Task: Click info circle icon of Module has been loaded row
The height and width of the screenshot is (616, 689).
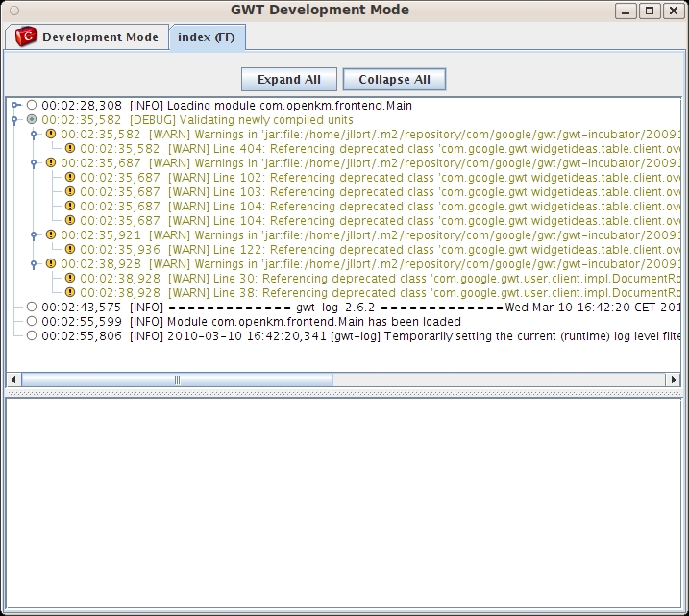Action: coord(32,321)
